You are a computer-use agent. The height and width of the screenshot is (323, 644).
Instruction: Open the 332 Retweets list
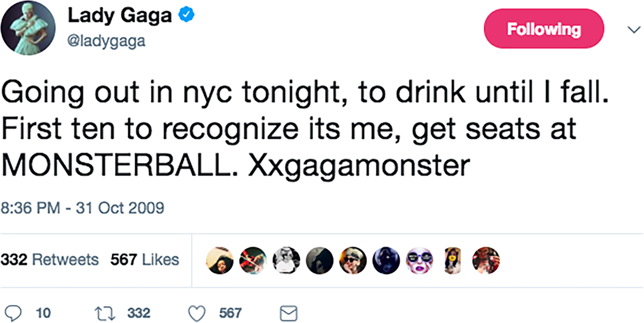tap(49, 260)
